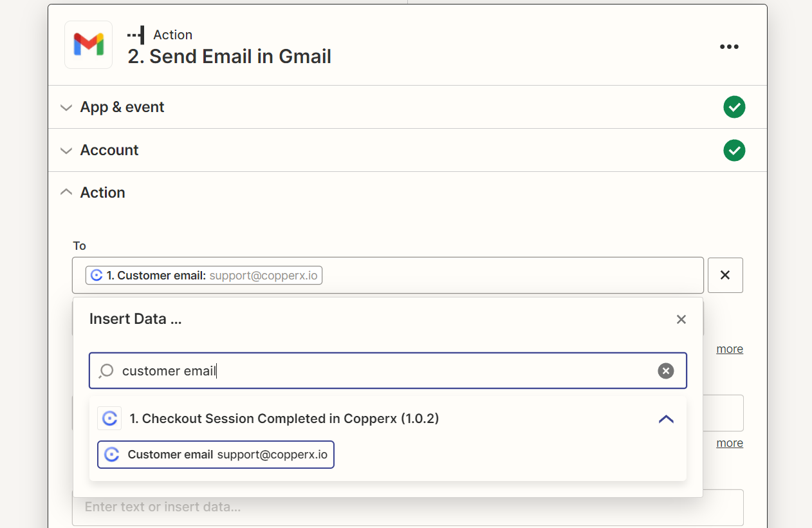
Task: Click the Gmail app icon
Action: (x=88, y=45)
